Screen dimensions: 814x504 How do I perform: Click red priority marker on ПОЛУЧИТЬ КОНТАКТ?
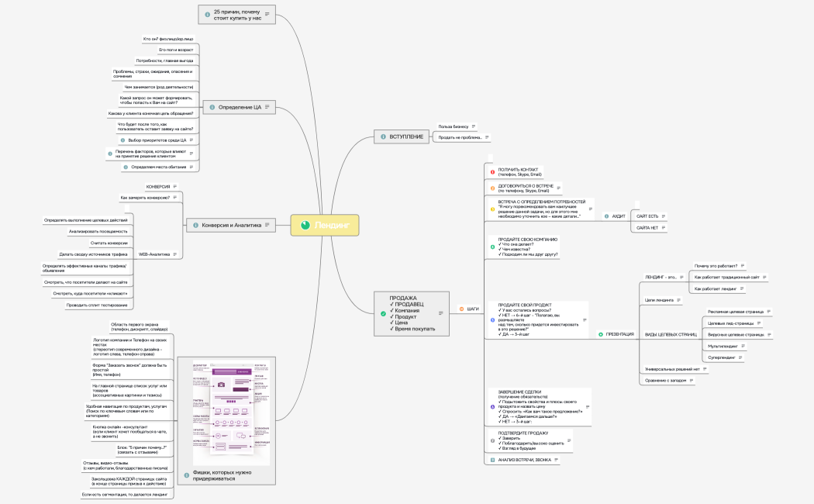(x=492, y=171)
